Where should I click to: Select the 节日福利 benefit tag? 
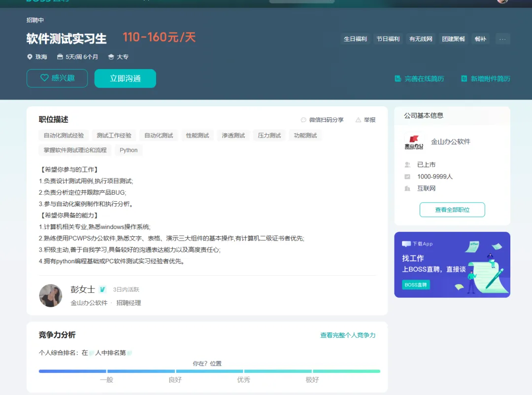[x=388, y=39]
